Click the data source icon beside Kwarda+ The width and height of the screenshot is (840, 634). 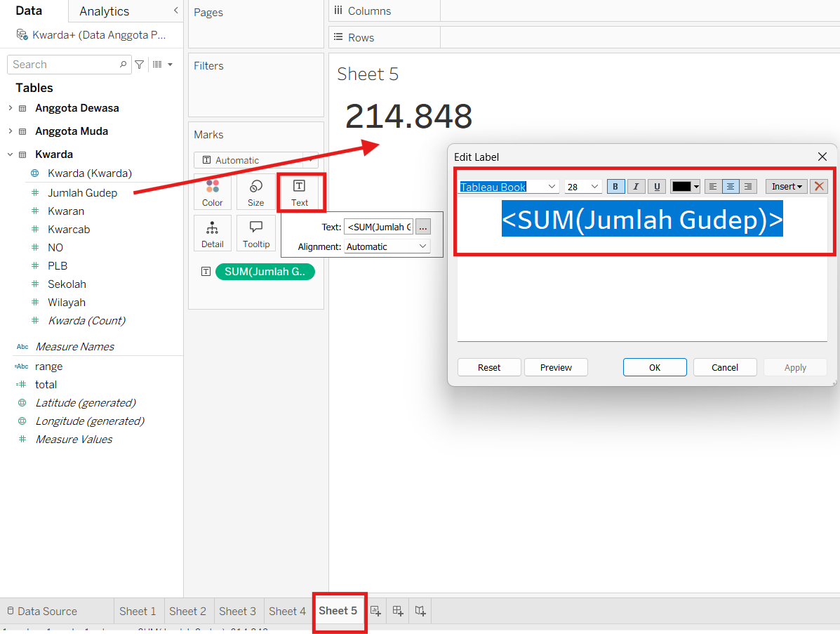tap(22, 35)
